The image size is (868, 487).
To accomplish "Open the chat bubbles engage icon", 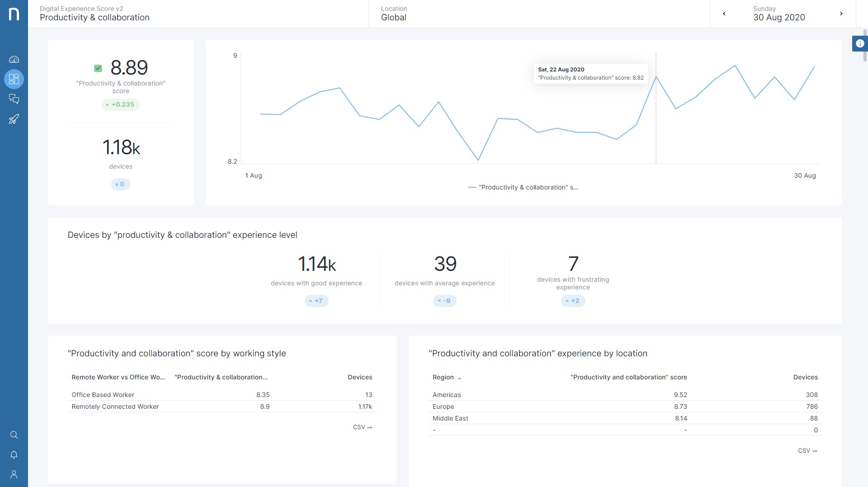I will 14,99.
